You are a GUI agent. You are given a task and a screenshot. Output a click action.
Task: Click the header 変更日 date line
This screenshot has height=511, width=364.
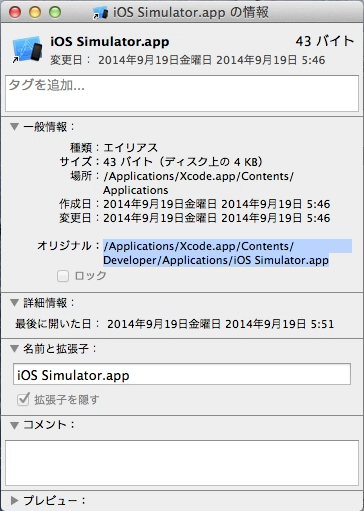[188, 60]
